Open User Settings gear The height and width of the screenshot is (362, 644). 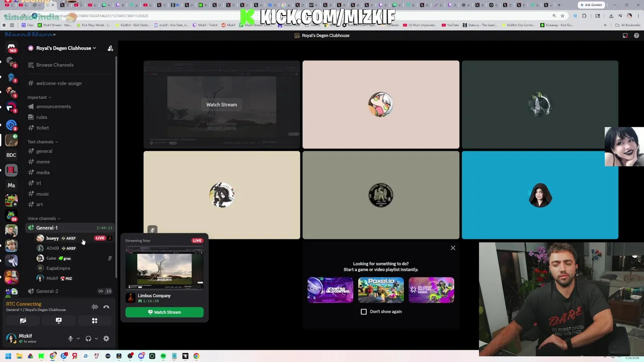point(106,339)
